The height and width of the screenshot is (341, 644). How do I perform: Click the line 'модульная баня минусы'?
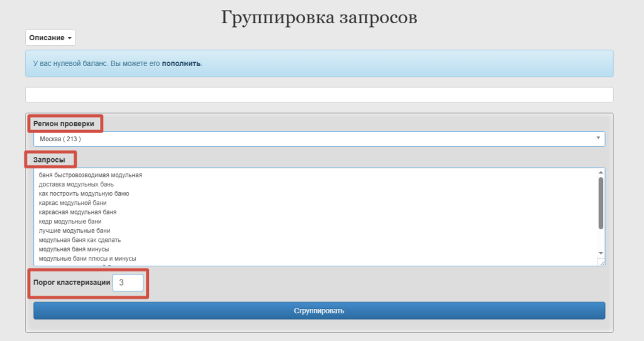[x=74, y=249]
